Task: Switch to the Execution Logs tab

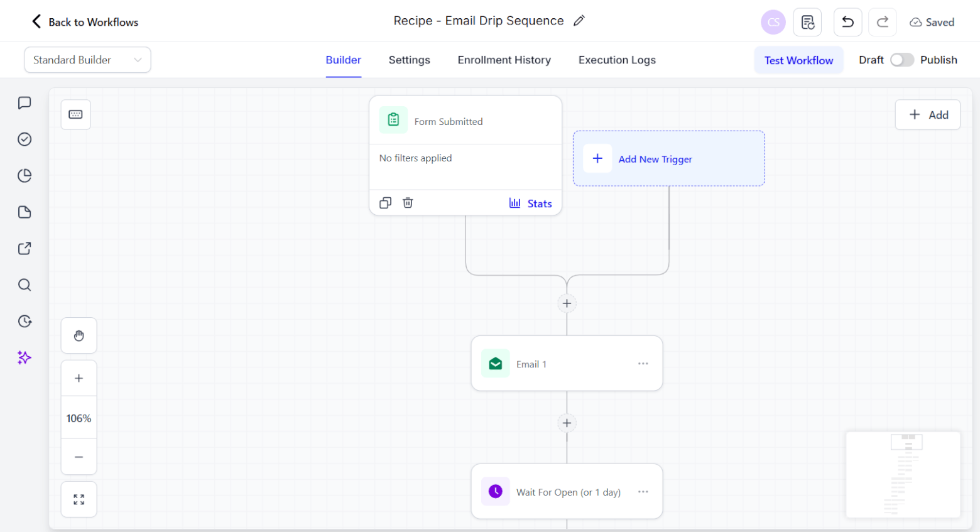Action: click(616, 60)
